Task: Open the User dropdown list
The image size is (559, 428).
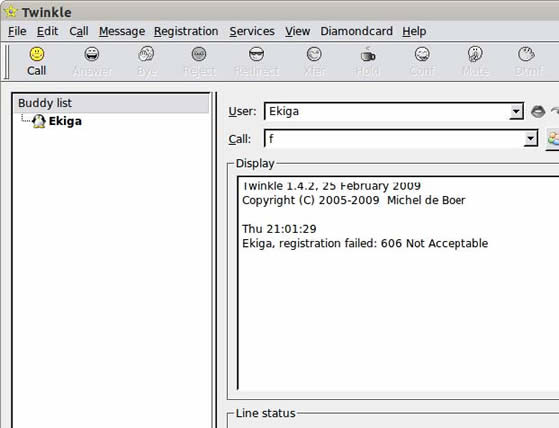Action: click(x=516, y=112)
